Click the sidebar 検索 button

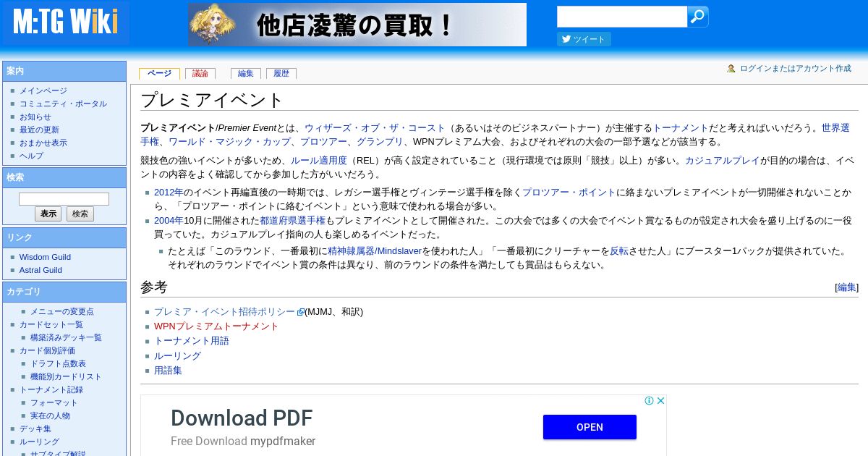(x=80, y=214)
